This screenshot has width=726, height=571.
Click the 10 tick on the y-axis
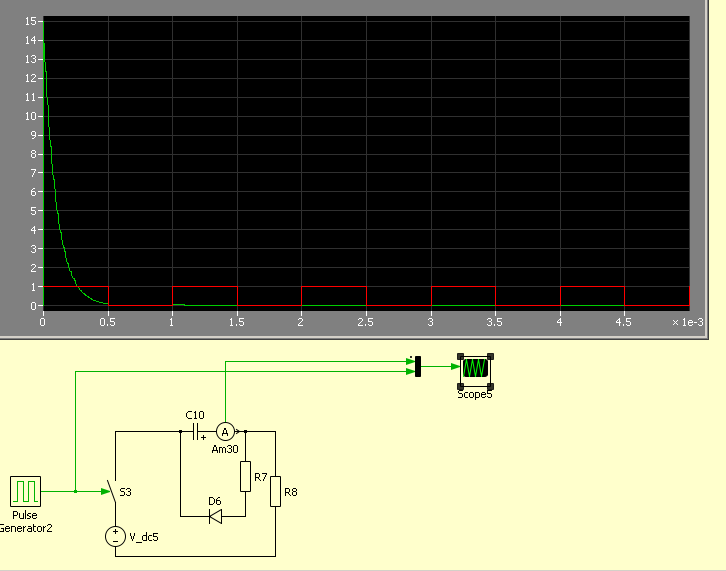point(31,116)
